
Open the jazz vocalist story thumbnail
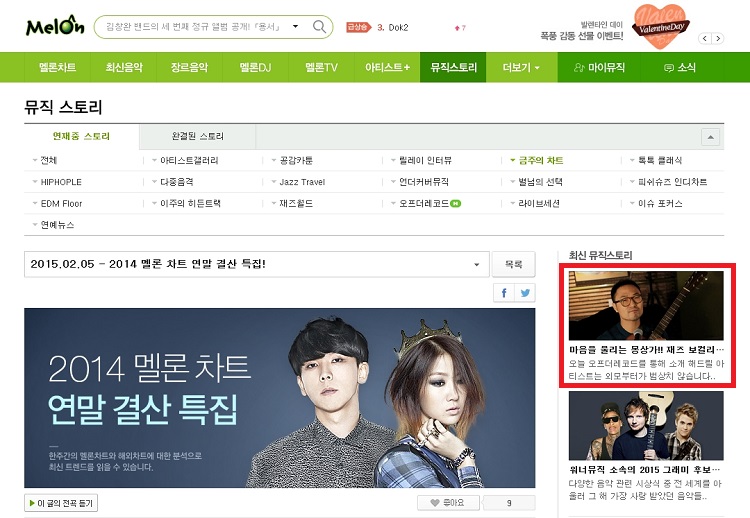646,306
